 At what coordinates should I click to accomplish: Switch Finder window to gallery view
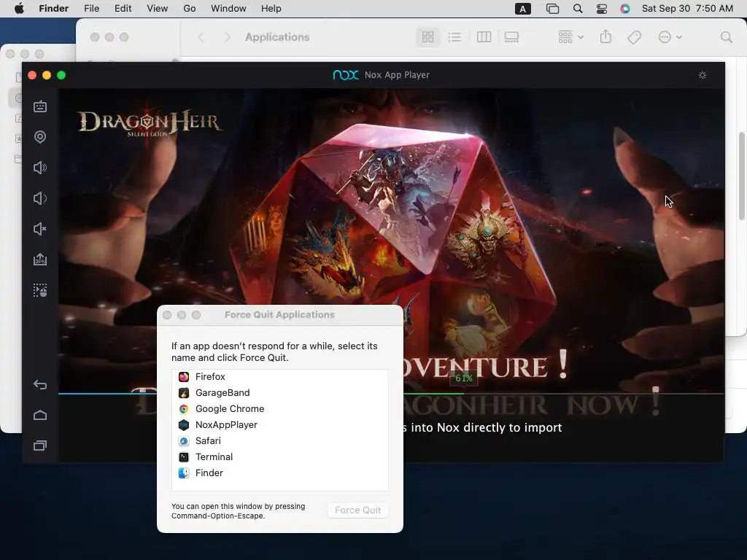[511, 37]
